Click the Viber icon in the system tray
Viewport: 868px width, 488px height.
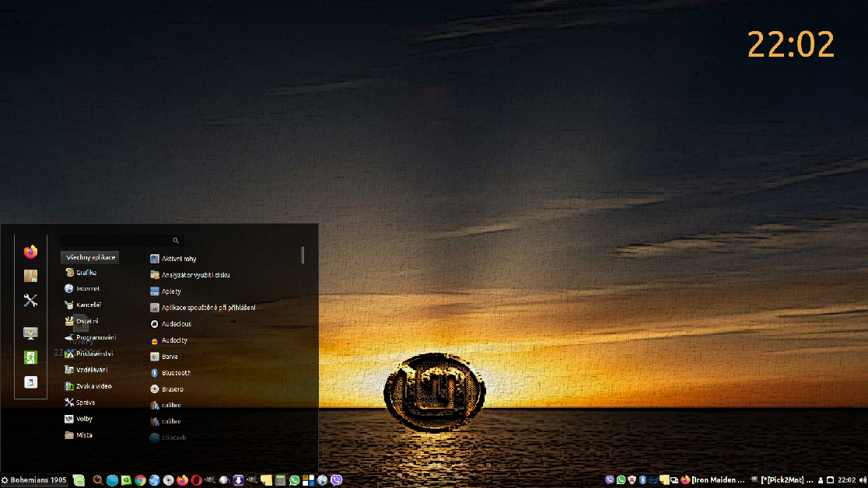point(610,480)
